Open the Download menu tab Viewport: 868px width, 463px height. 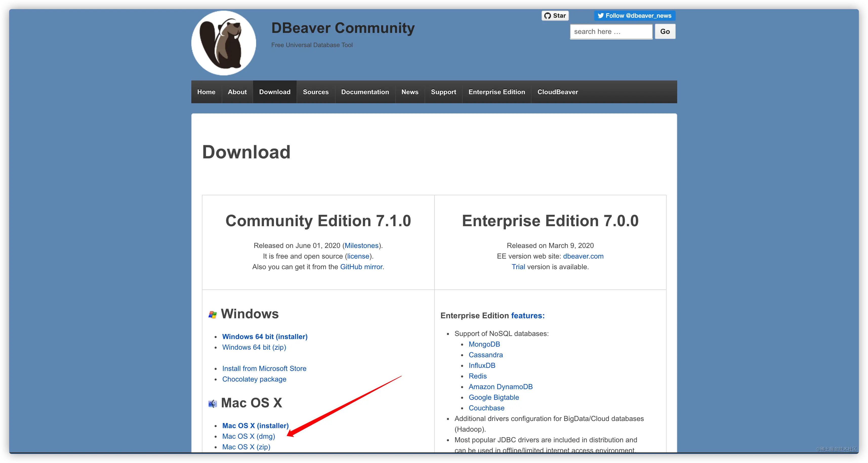pos(275,92)
